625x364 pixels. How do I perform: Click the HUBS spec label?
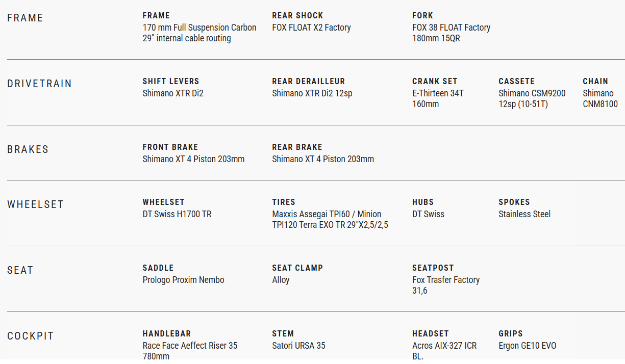coord(423,202)
